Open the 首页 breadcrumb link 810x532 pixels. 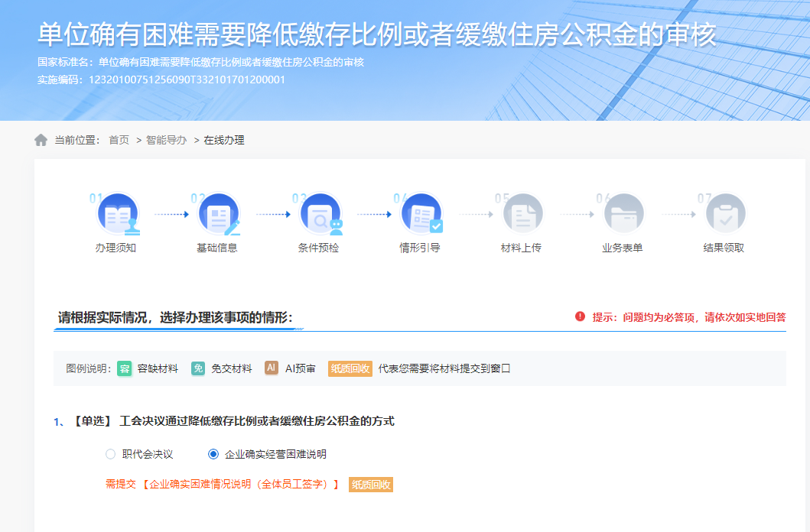(120, 140)
